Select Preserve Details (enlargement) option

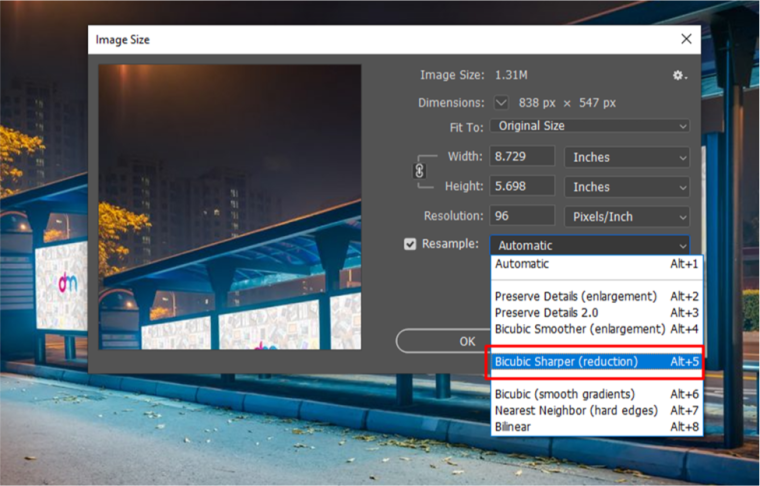pyautogui.click(x=597, y=296)
